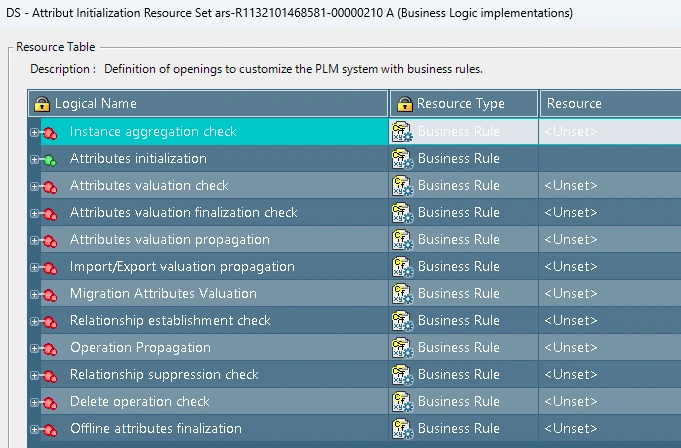Click the lock icon in Logical Name header
Screen dimensions: 681x448
(x=42, y=104)
